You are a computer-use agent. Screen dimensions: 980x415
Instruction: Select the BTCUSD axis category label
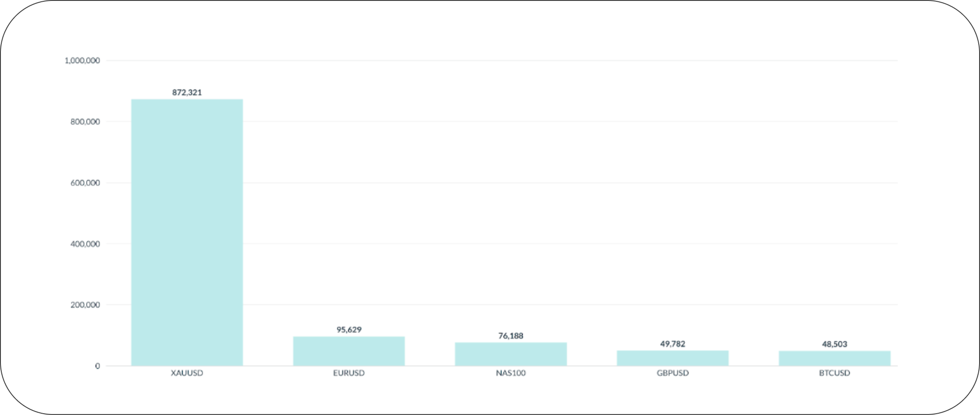tap(835, 373)
